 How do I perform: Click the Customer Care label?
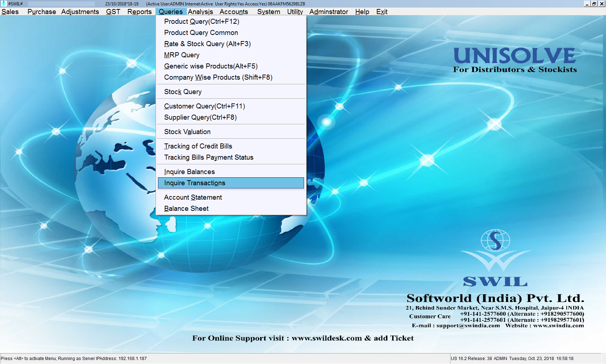point(430,316)
